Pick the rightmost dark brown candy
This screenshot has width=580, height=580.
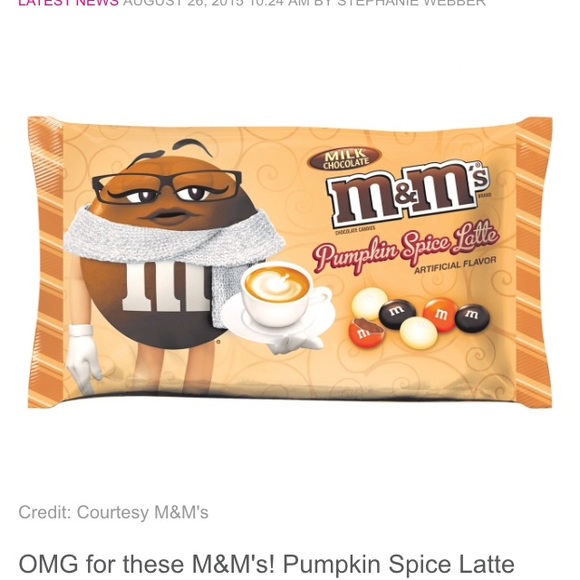[473, 318]
